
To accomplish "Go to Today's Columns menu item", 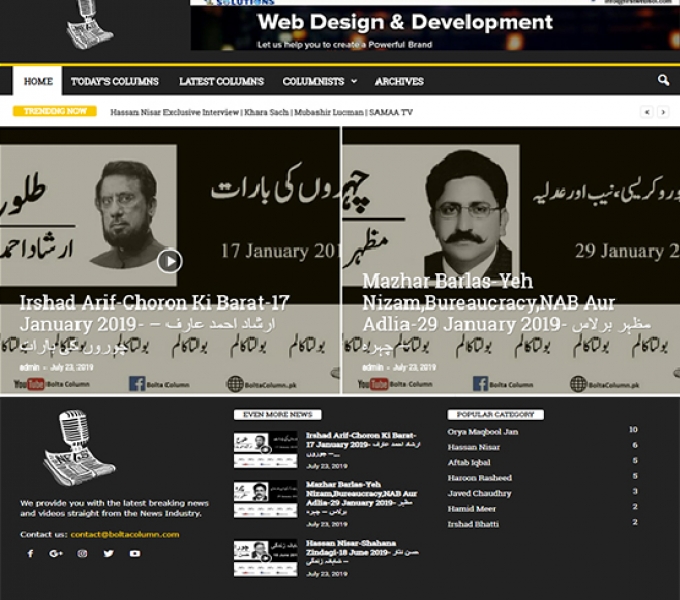I will tap(114, 82).
